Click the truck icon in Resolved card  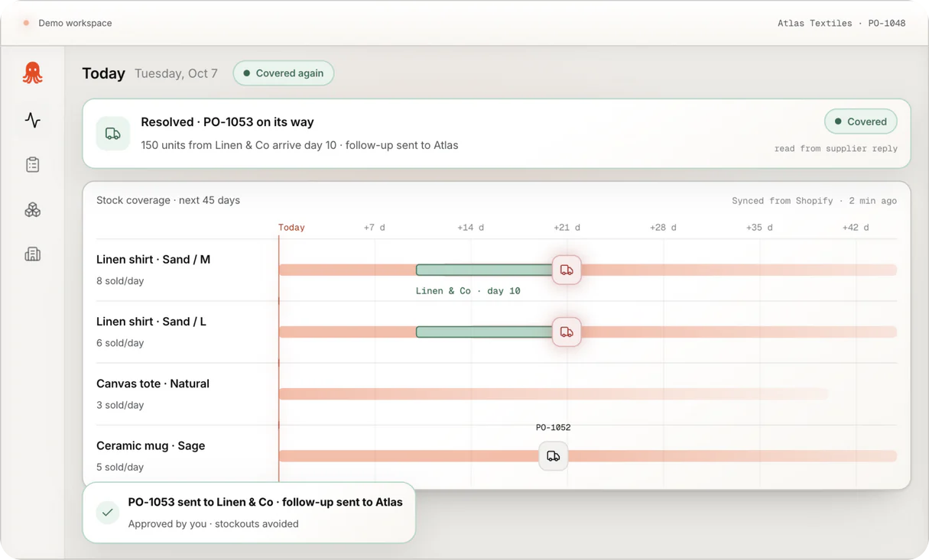click(113, 134)
